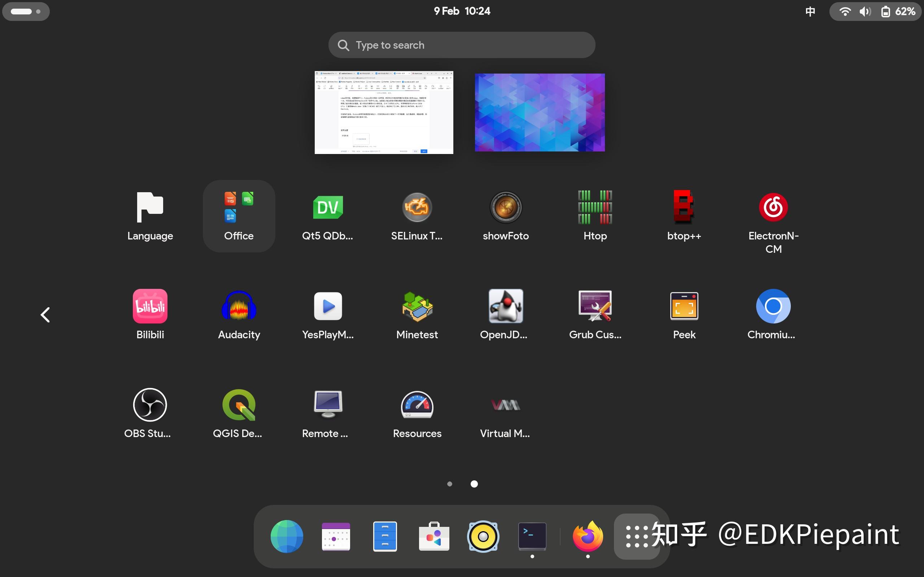Open the date and time menu
924x577 pixels.
462,11
